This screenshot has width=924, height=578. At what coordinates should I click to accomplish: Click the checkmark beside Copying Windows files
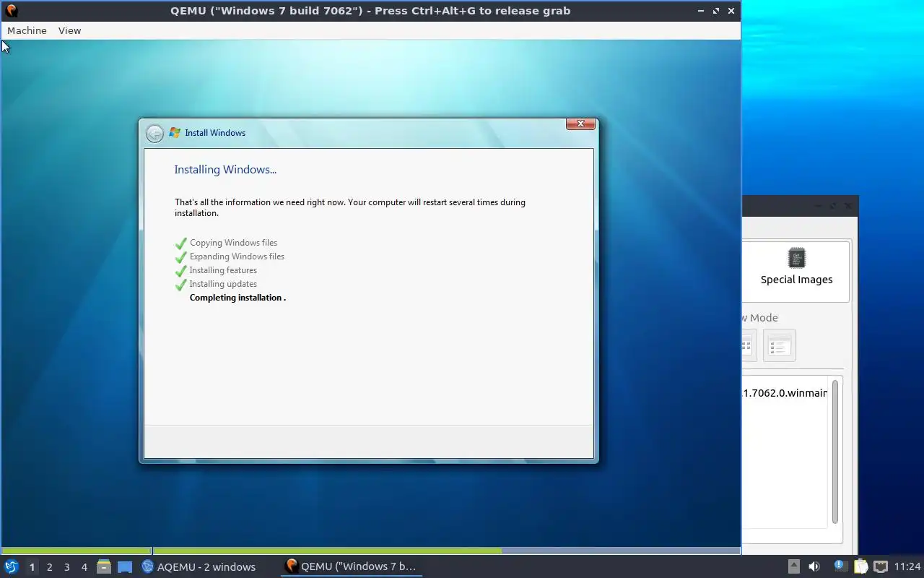click(x=180, y=243)
